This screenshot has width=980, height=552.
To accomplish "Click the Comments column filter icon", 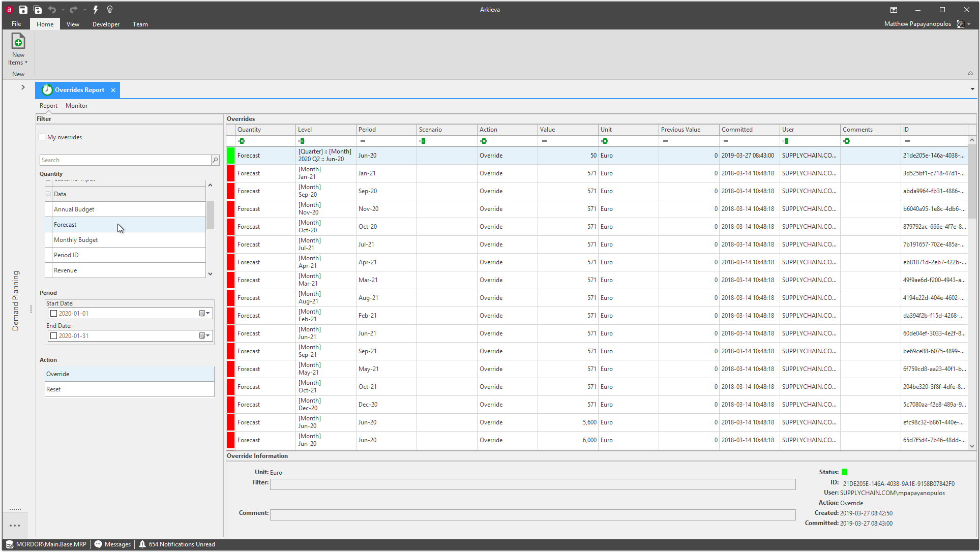I will click(x=847, y=141).
